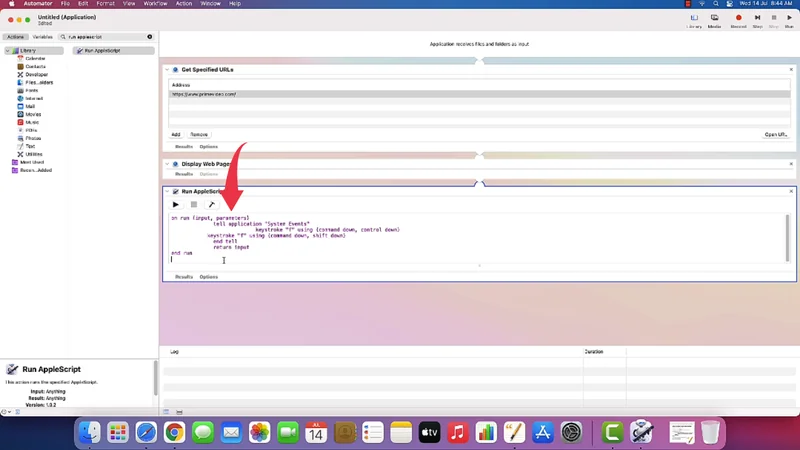Switch to the Variables tab
This screenshot has width=800, height=450.
coord(41,37)
